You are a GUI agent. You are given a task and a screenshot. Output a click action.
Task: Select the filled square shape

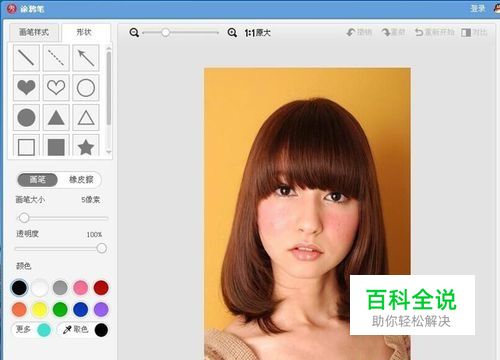click(x=56, y=145)
